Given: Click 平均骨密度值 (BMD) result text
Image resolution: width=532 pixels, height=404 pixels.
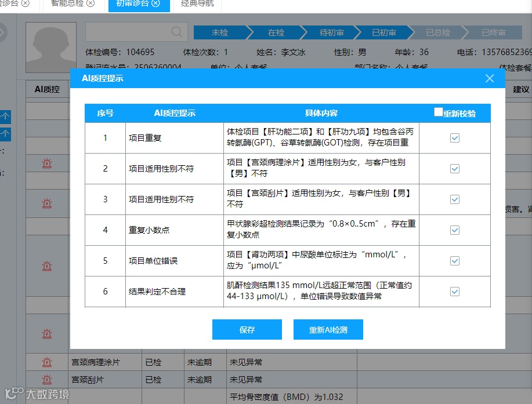Looking at the screenshot, I should [x=287, y=397].
